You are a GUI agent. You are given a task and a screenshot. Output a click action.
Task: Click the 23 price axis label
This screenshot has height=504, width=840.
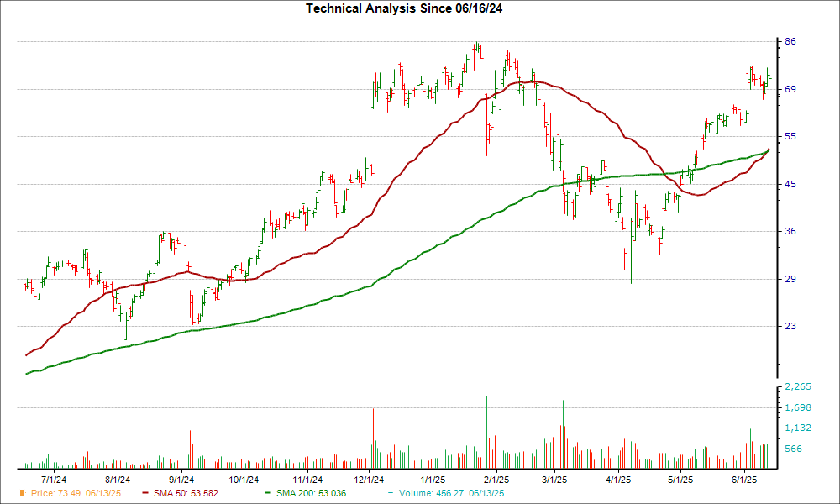(x=790, y=326)
